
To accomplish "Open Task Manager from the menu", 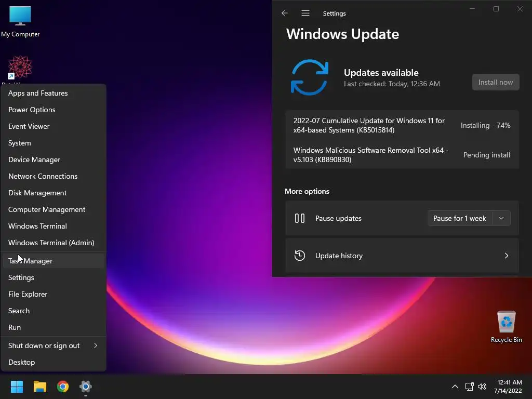I will coord(54,261).
